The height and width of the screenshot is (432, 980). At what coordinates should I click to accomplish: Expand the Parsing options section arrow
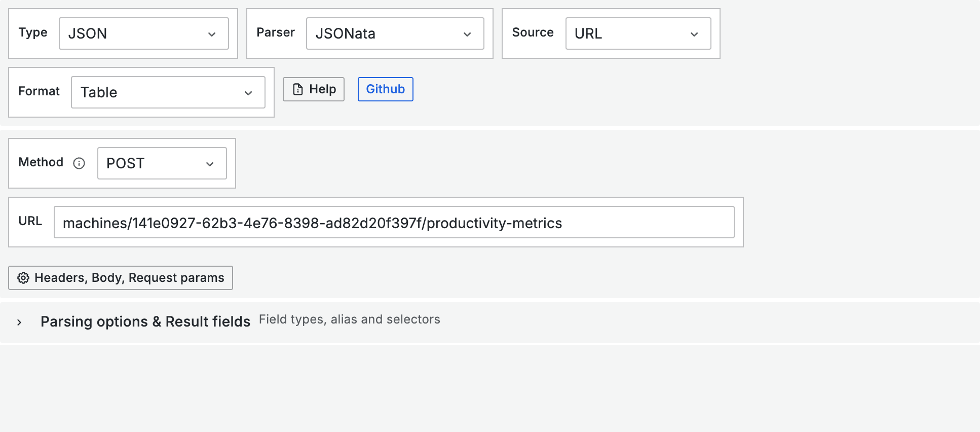19,322
